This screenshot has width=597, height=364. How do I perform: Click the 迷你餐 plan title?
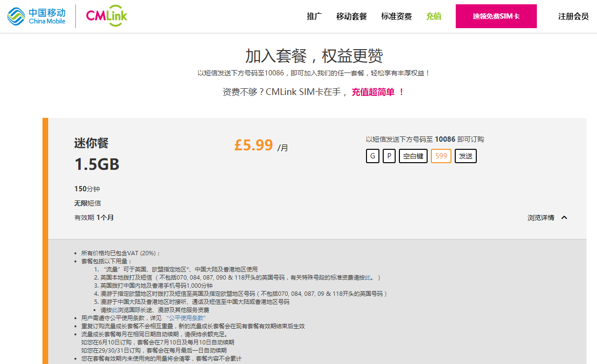pos(92,143)
